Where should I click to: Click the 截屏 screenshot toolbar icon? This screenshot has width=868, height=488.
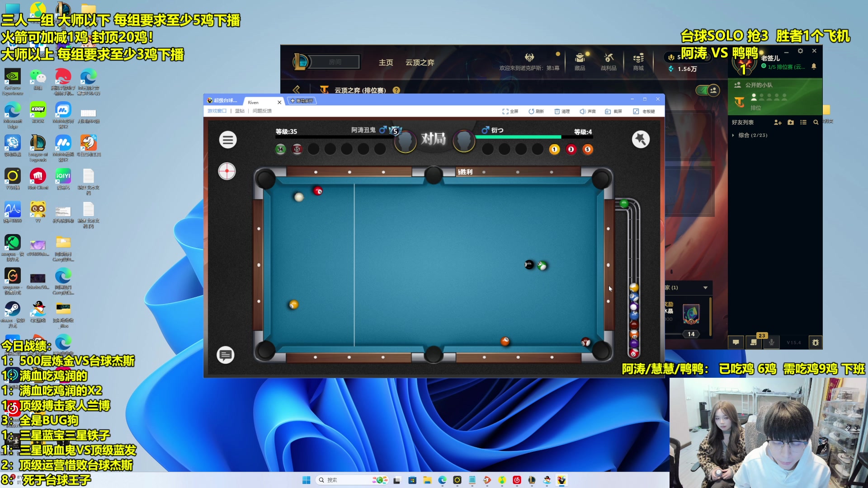tap(613, 111)
